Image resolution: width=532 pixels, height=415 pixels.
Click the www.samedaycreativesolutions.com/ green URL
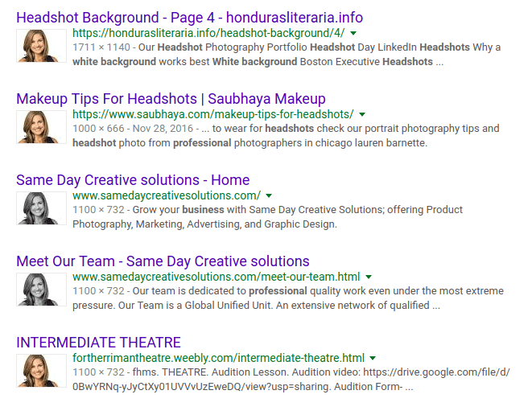point(167,195)
